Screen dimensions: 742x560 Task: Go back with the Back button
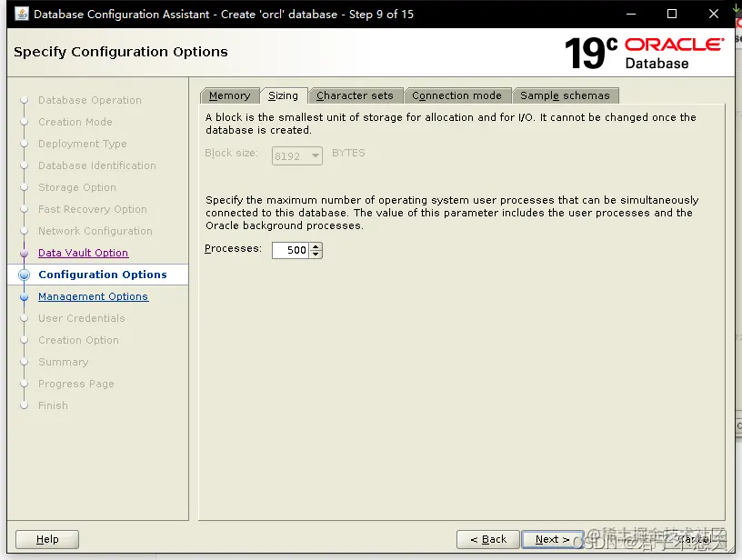tap(488, 539)
